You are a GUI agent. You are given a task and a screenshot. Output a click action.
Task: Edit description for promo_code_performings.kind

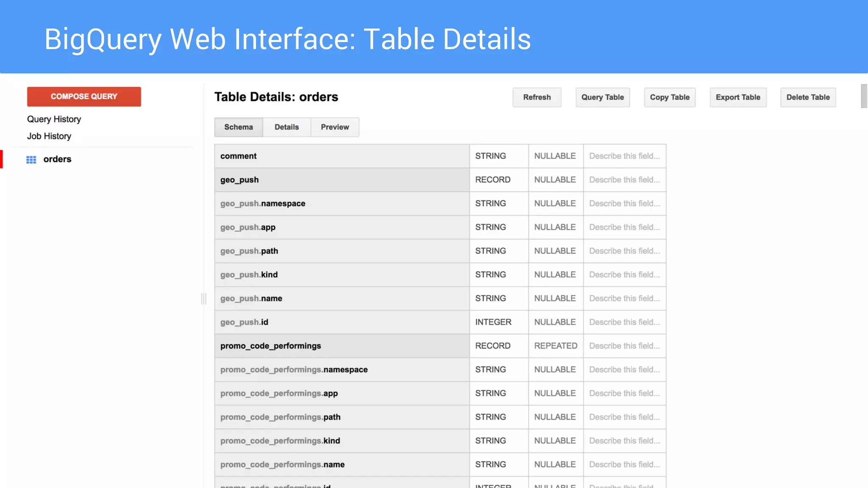tap(625, 441)
